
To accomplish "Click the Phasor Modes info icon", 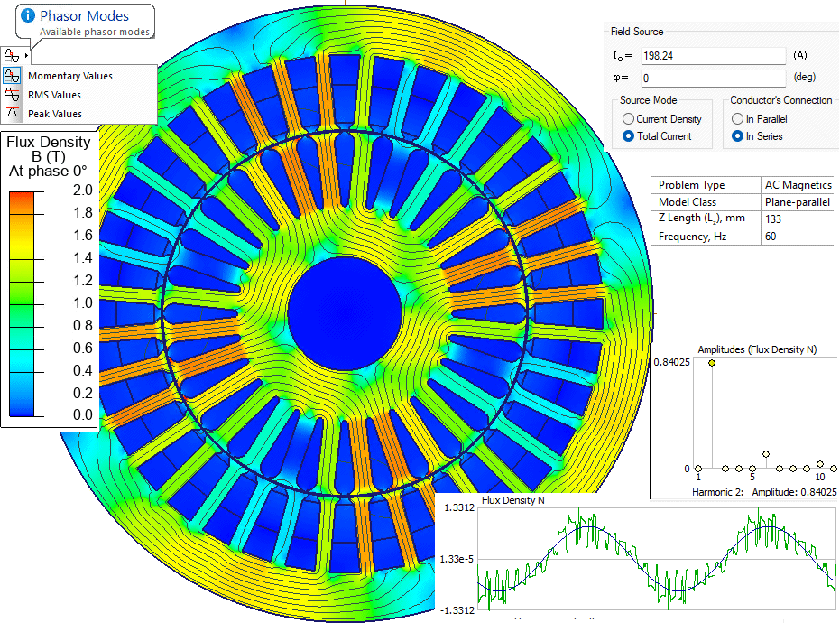I will pos(28,15).
